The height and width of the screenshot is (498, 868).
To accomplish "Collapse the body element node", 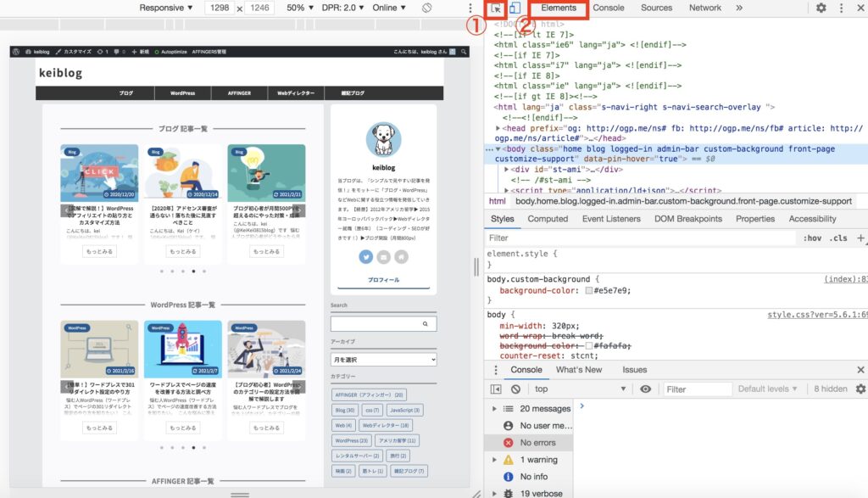I will (x=498, y=149).
